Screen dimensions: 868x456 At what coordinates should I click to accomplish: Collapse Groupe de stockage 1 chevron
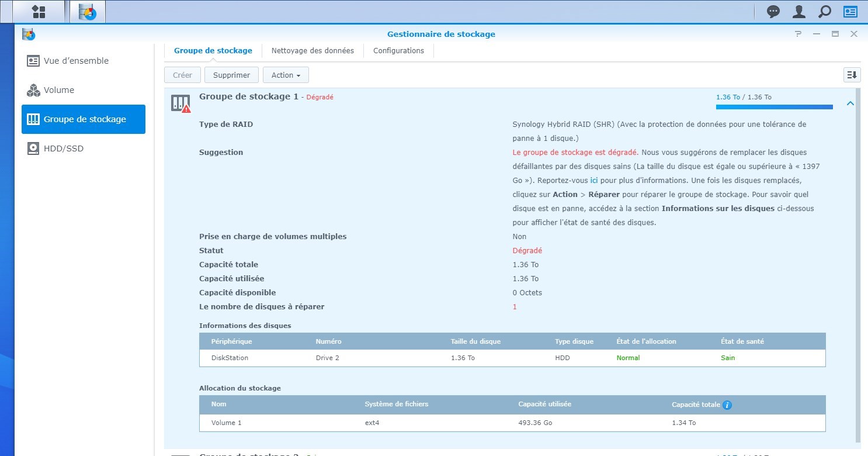pyautogui.click(x=850, y=103)
